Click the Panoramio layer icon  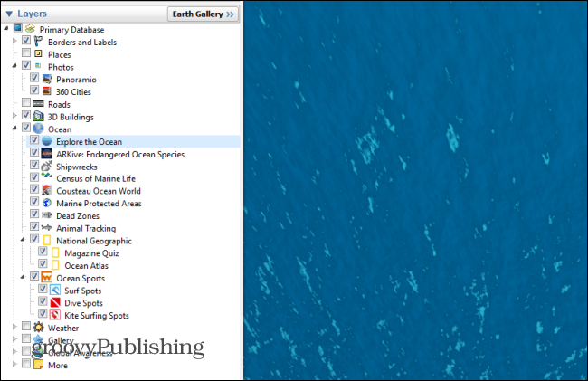[x=47, y=79]
